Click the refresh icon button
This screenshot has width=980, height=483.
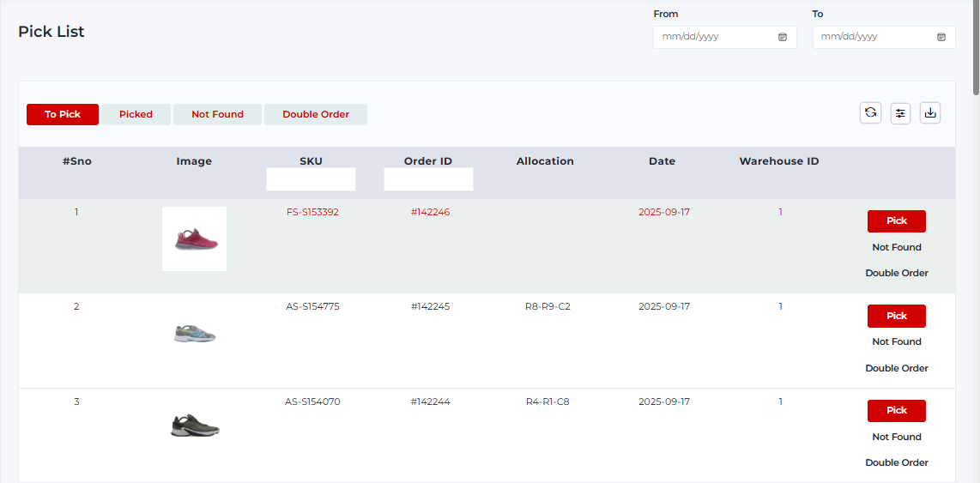(x=870, y=112)
